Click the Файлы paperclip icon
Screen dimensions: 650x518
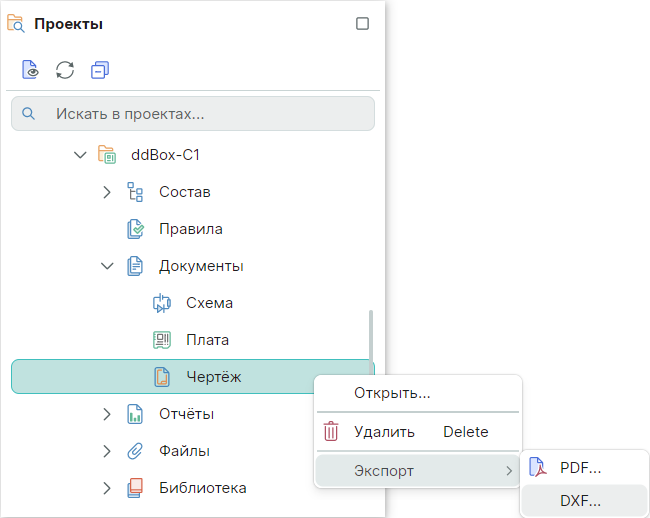[135, 451]
